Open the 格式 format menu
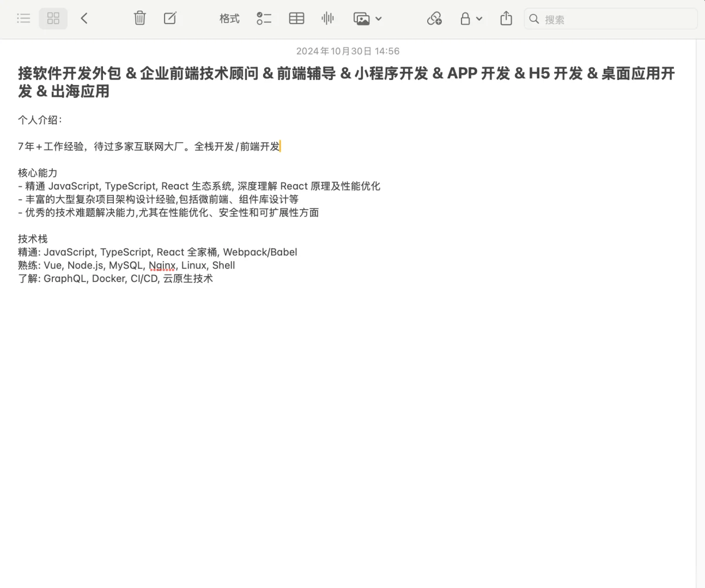 (x=229, y=18)
